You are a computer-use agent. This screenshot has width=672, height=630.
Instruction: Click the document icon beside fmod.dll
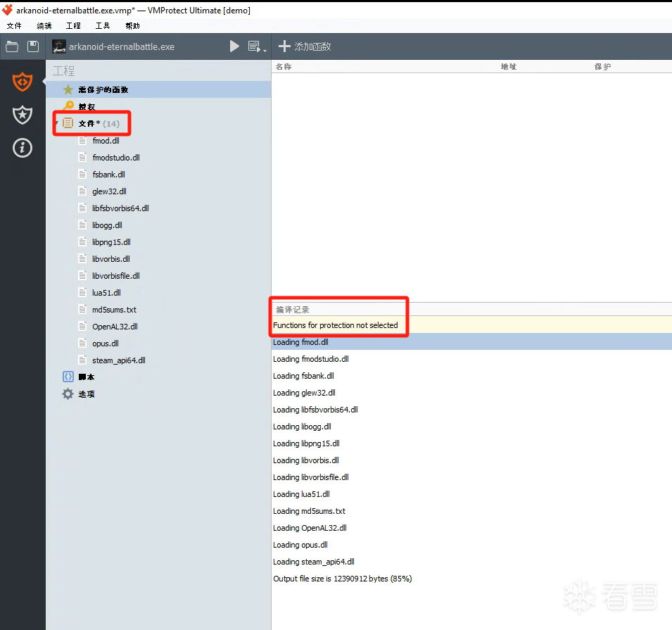[82, 140]
